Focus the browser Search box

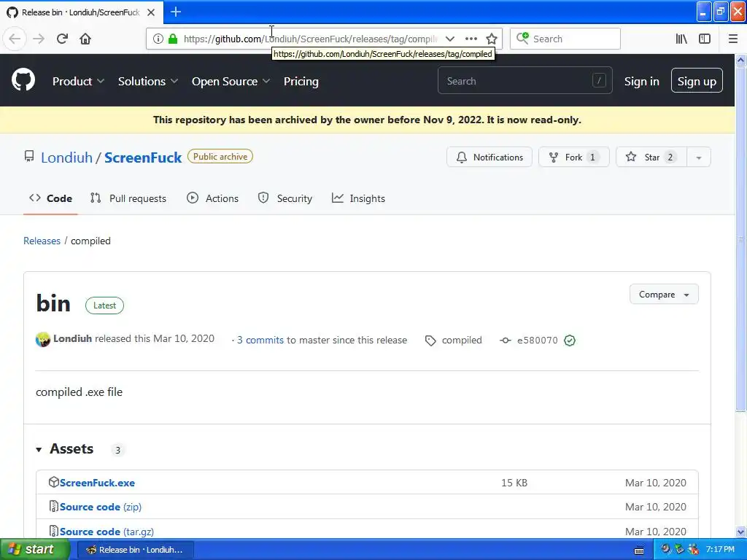[565, 39]
